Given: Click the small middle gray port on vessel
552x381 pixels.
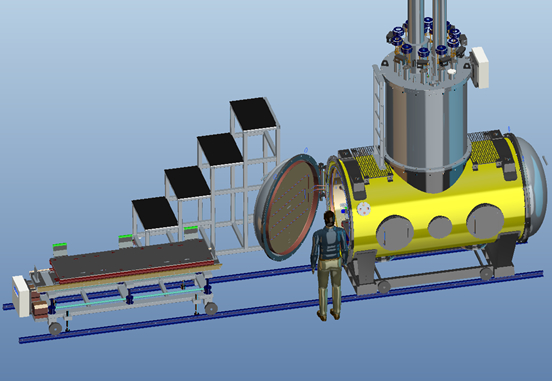Looking at the screenshot, I should click(x=440, y=227).
